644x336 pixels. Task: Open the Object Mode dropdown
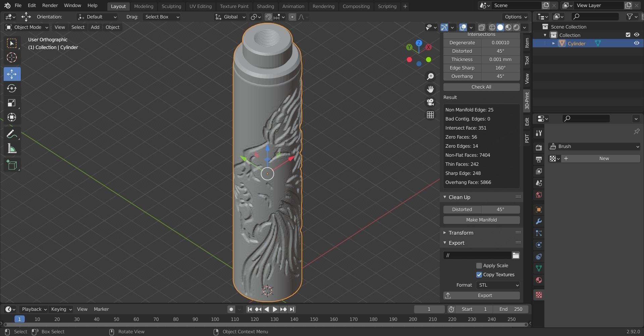point(27,27)
